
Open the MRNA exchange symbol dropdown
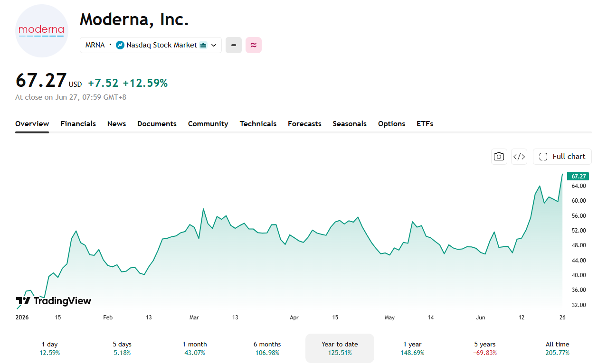click(x=151, y=45)
